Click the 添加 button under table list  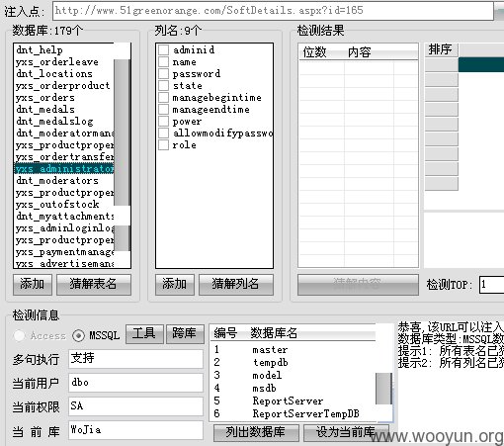(33, 285)
